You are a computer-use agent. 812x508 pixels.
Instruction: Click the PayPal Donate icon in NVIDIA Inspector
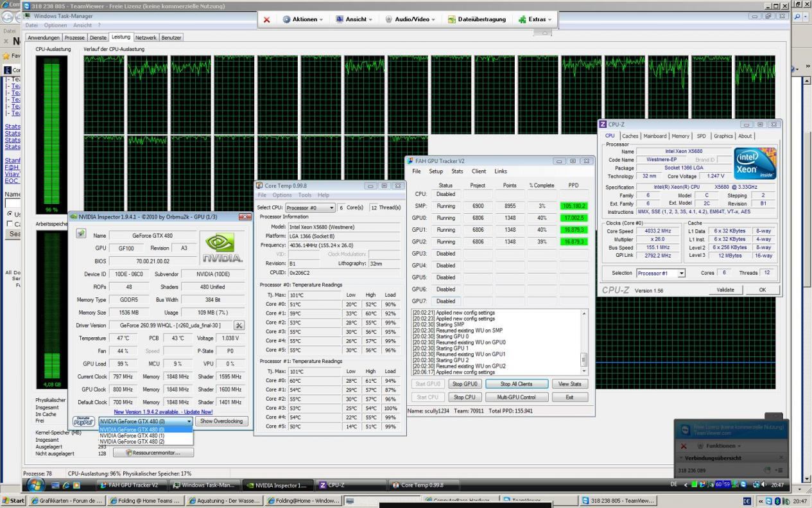[83, 421]
